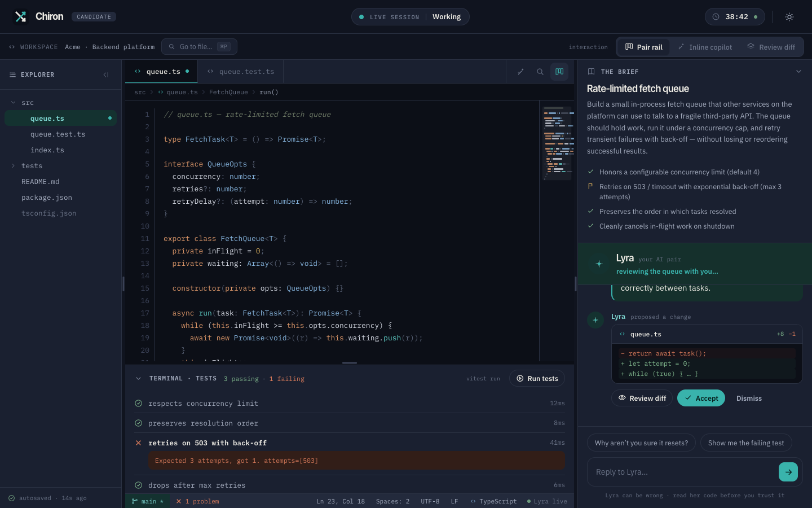This screenshot has height=508, width=812.
Task: Select the TERMINAL tab label
Action: pyautogui.click(x=166, y=378)
